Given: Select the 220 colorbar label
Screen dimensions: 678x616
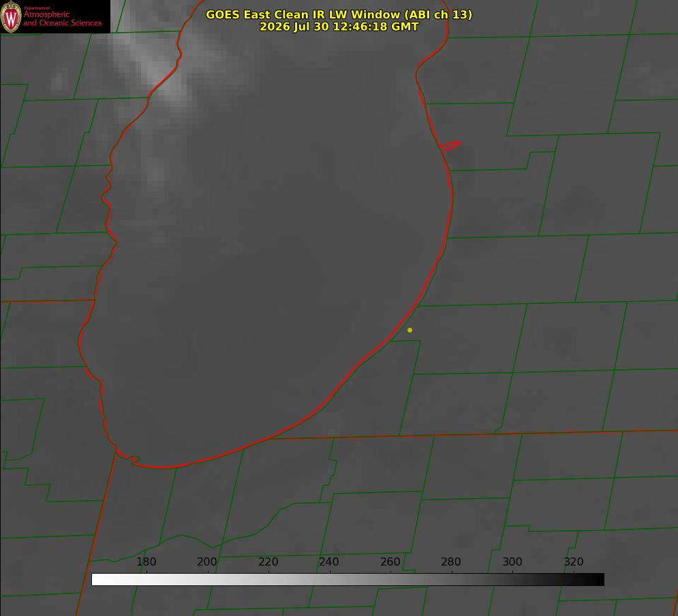Looking at the screenshot, I should click(x=268, y=561).
